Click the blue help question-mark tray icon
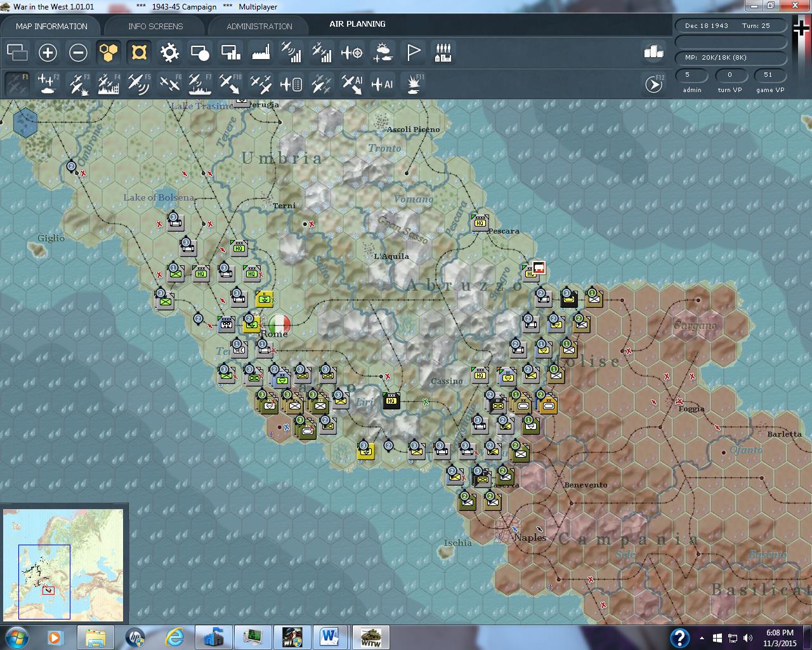This screenshot has height=650, width=812. click(x=679, y=637)
